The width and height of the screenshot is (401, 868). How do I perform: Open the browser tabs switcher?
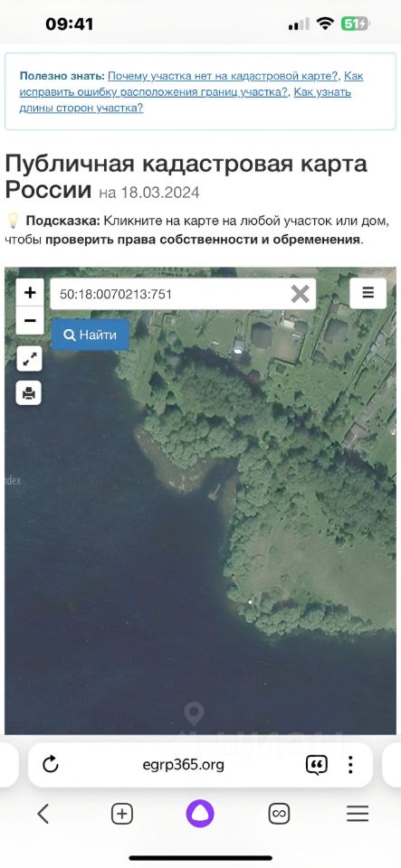tap(279, 814)
